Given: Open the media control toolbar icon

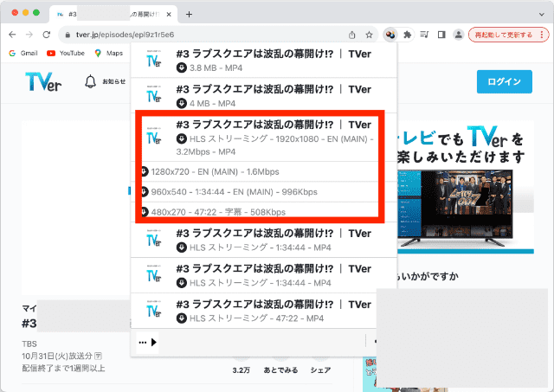Looking at the screenshot, I should (x=424, y=35).
